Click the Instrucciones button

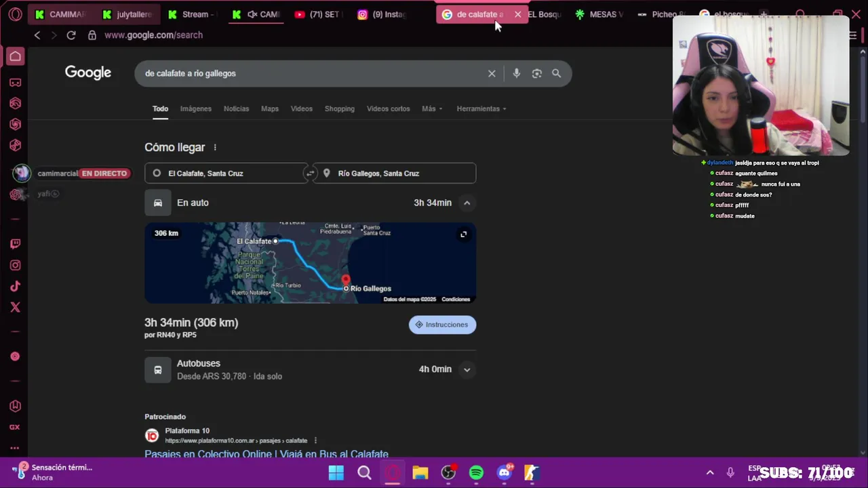(x=443, y=325)
